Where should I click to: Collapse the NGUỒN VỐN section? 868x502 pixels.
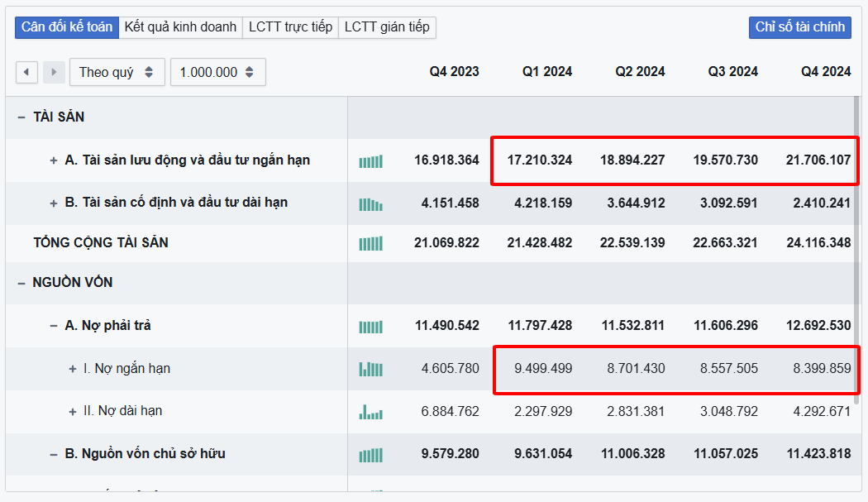[21, 283]
